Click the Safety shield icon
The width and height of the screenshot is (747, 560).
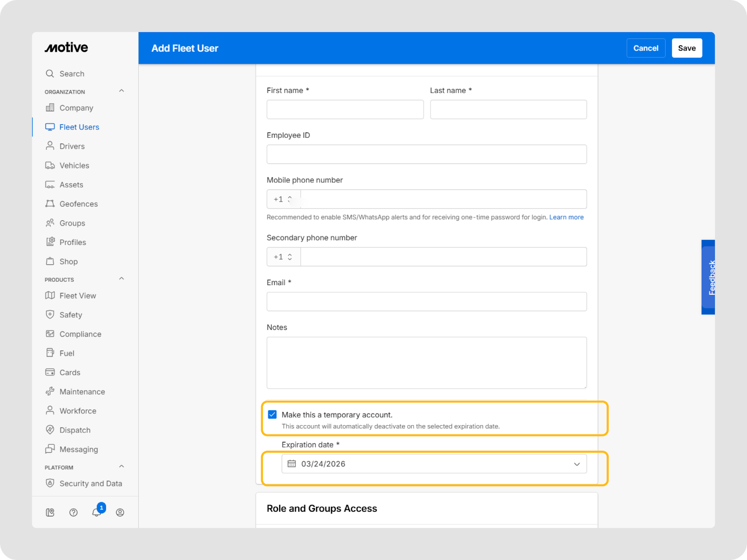click(x=50, y=315)
